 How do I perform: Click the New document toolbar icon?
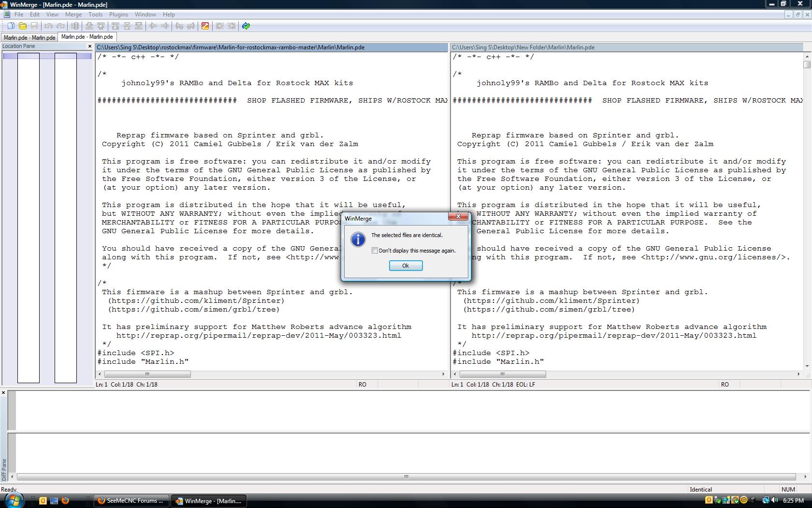[x=11, y=26]
